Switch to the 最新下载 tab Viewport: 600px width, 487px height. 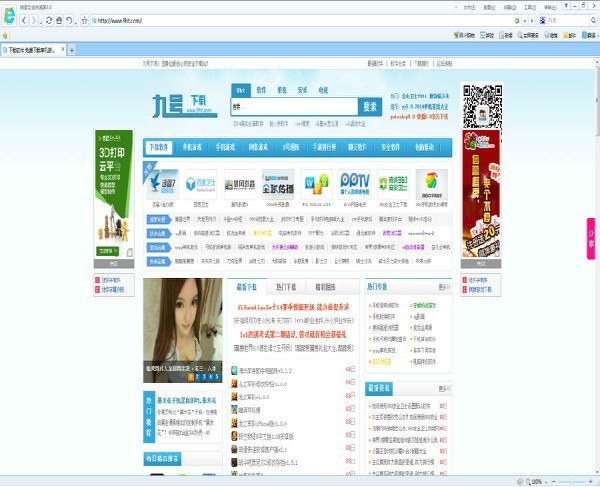[x=246, y=287]
